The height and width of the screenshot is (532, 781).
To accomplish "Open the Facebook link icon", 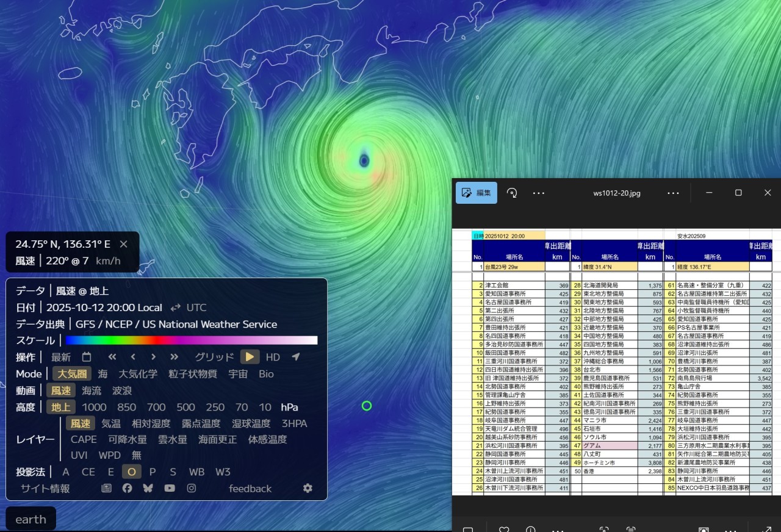I will (127, 488).
